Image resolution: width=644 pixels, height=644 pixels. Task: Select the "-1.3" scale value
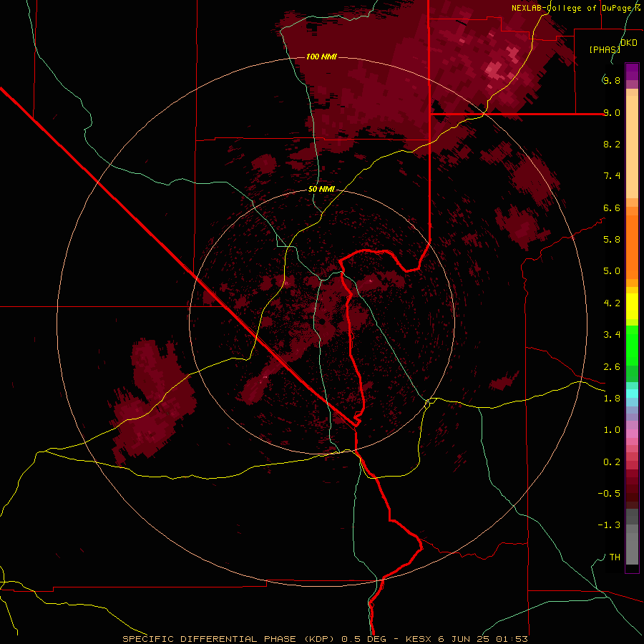coord(609,525)
